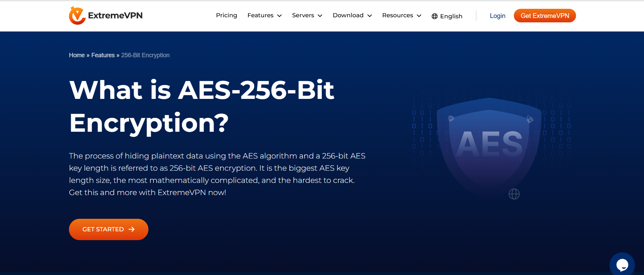Select the English language option

[x=451, y=16]
